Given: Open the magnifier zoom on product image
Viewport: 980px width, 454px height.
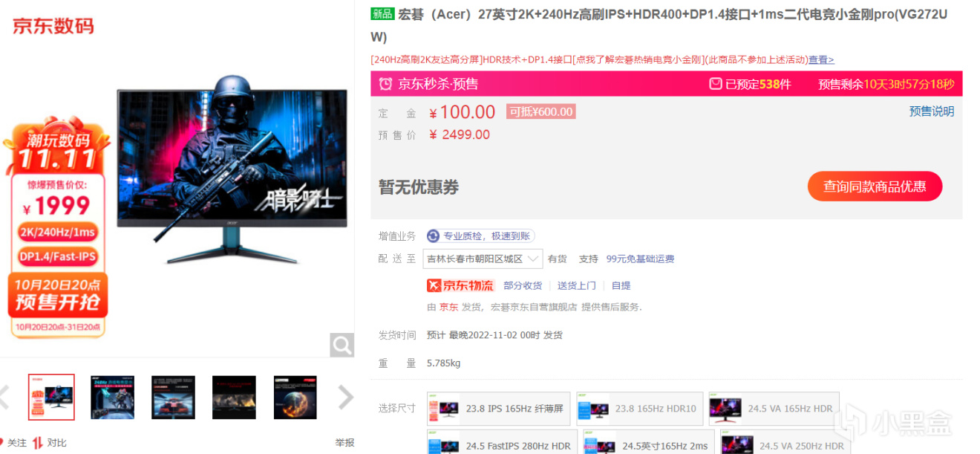Looking at the screenshot, I should click(342, 345).
